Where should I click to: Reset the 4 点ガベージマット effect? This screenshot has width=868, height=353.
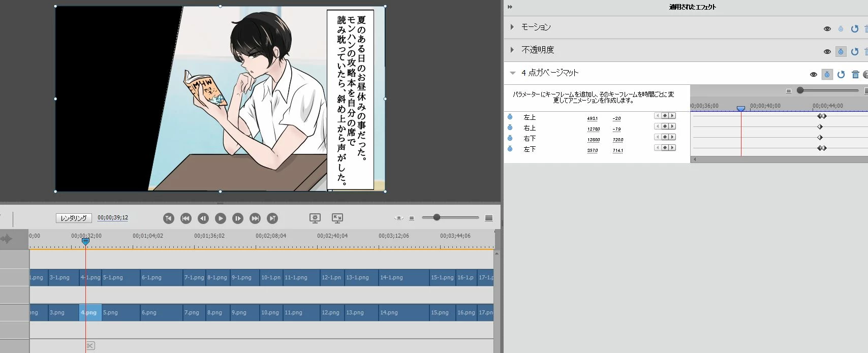tap(841, 75)
